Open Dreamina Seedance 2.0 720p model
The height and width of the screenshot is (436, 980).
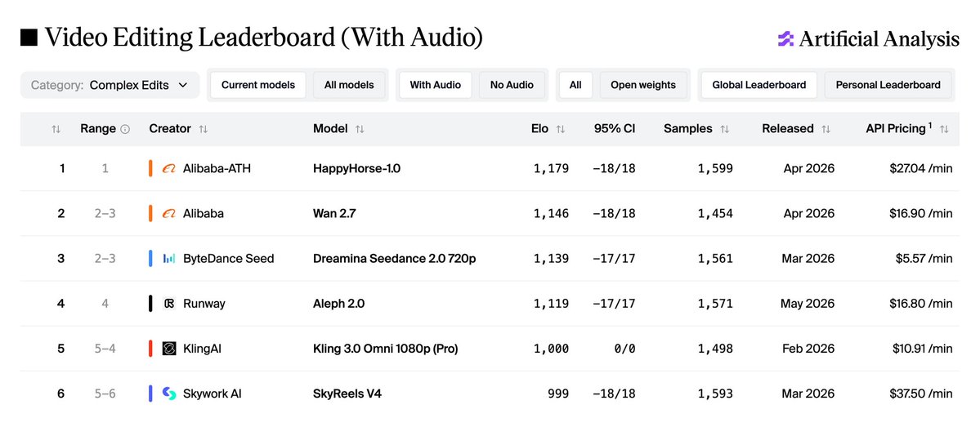point(395,259)
